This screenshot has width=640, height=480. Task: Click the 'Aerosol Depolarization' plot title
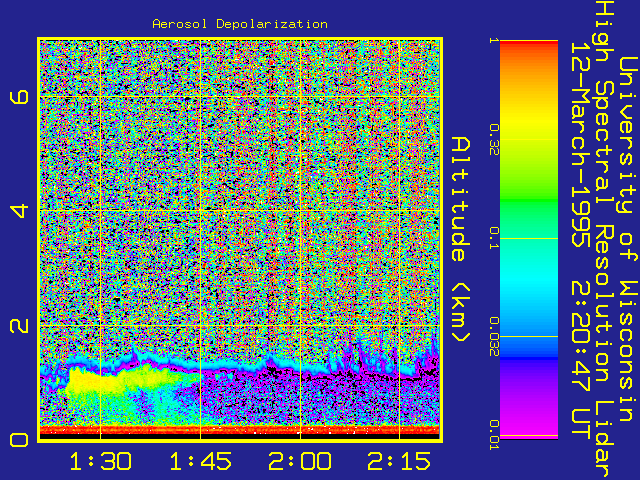coord(240,24)
